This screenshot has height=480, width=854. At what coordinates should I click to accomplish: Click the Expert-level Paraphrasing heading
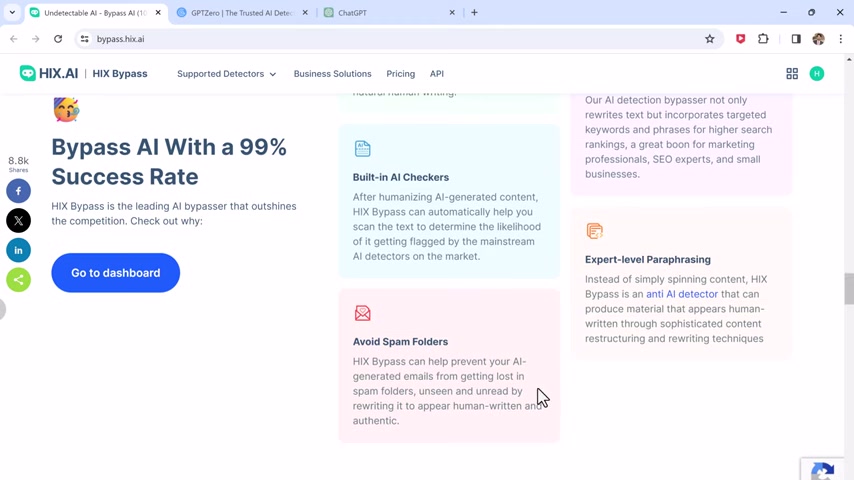[648, 260]
